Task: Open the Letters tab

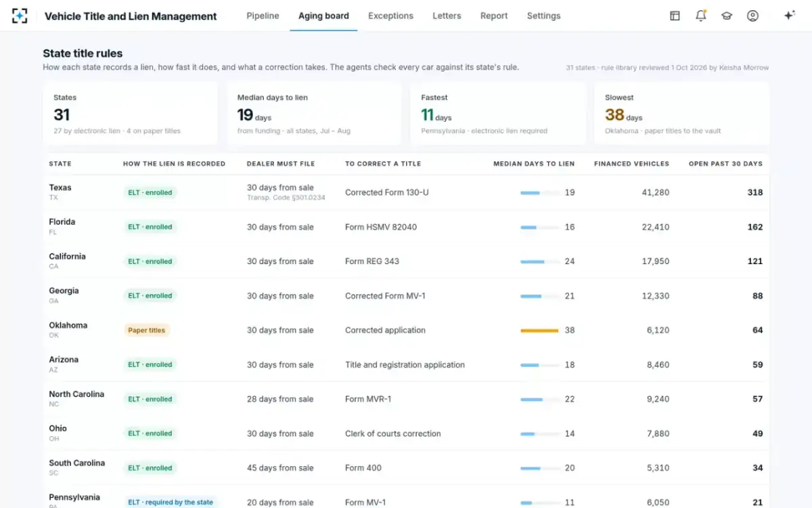Action: [x=447, y=16]
